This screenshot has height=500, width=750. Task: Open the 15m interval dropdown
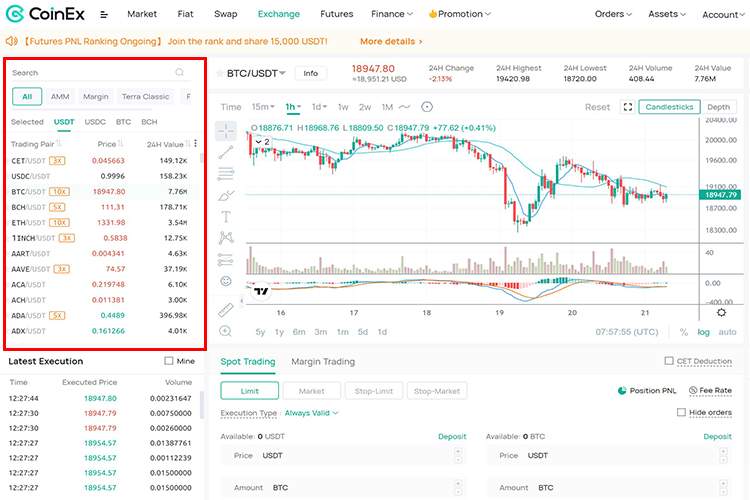point(263,107)
